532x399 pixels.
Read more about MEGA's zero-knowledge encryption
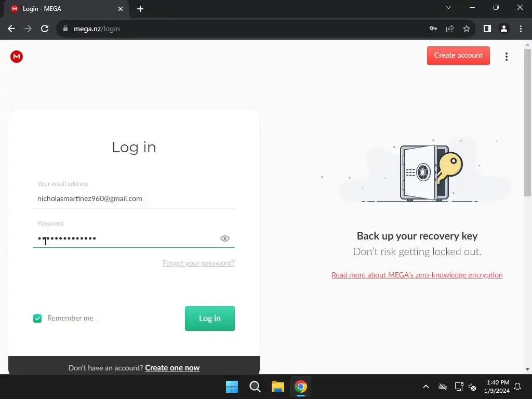click(x=417, y=275)
